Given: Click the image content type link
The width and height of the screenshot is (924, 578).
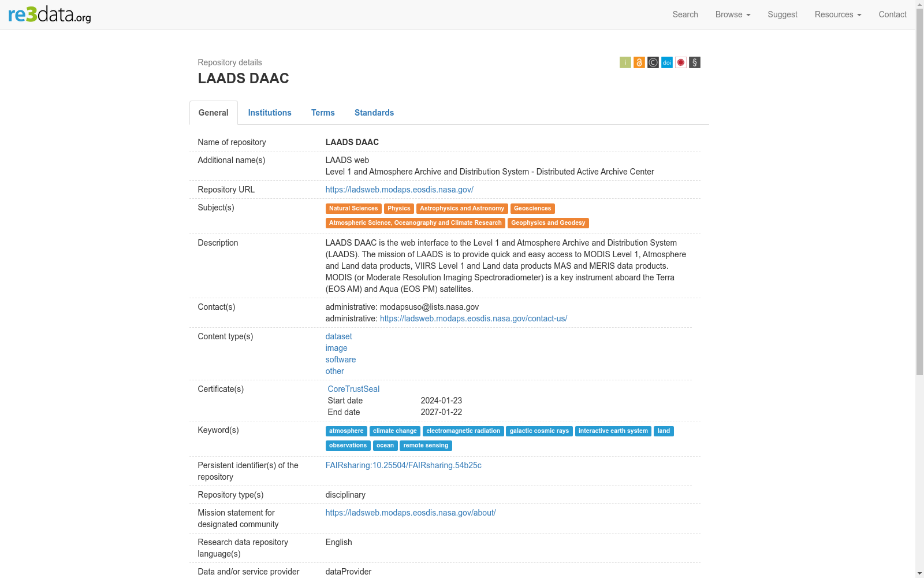Looking at the screenshot, I should pos(337,348).
